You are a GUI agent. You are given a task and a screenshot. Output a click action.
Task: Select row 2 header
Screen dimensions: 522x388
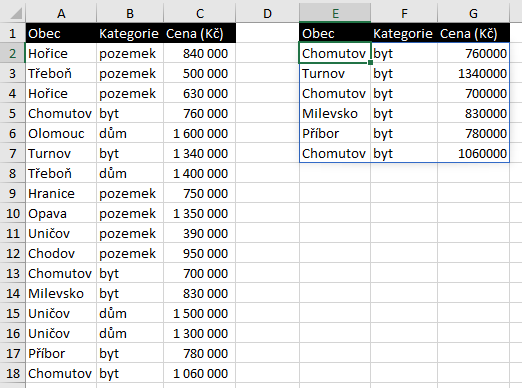pos(12,53)
